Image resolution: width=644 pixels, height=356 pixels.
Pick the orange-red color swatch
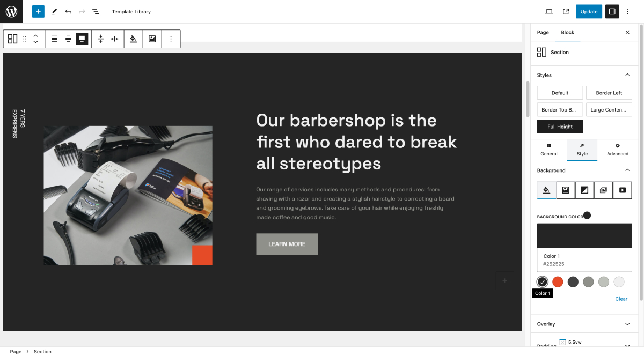558,282
